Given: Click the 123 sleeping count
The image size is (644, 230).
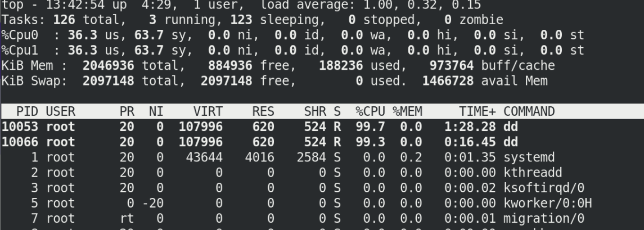Looking at the screenshot, I should (241, 20).
